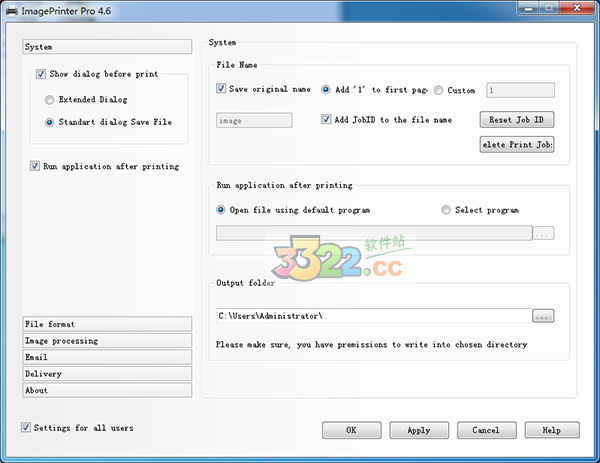Toggle Run application after printing checkbox
The height and width of the screenshot is (463, 600).
click(35, 166)
